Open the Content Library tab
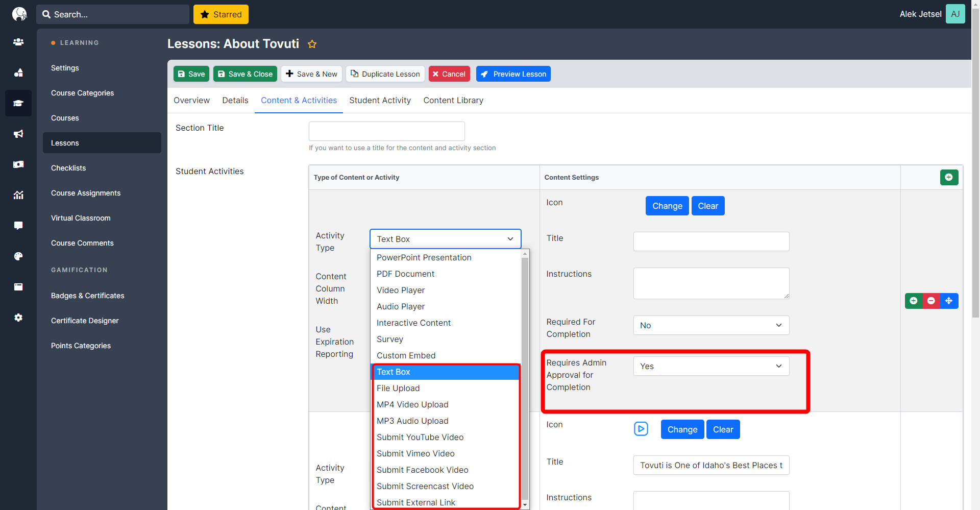 (x=453, y=101)
